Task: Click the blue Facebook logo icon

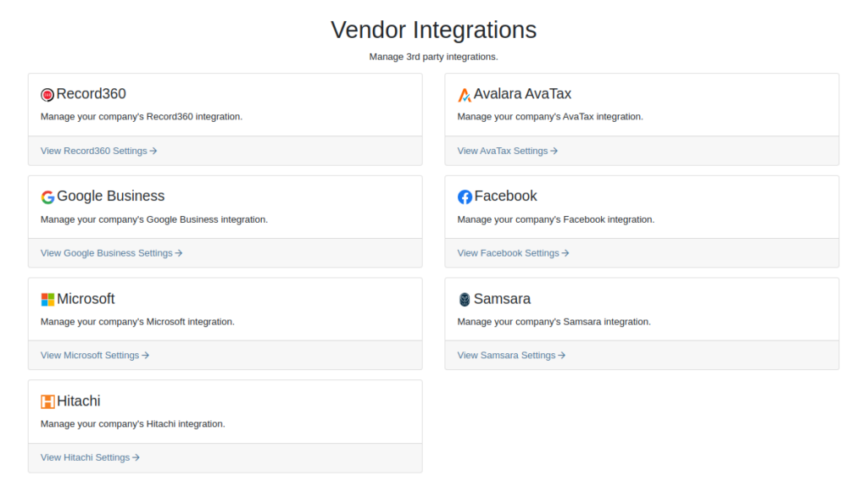Action: coord(465,196)
